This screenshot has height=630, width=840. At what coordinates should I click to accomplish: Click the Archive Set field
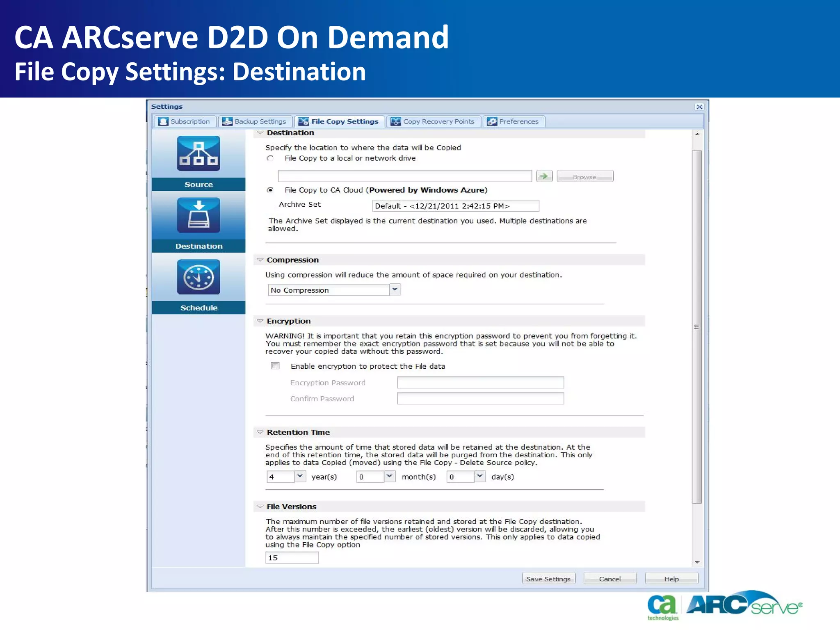pyautogui.click(x=456, y=205)
